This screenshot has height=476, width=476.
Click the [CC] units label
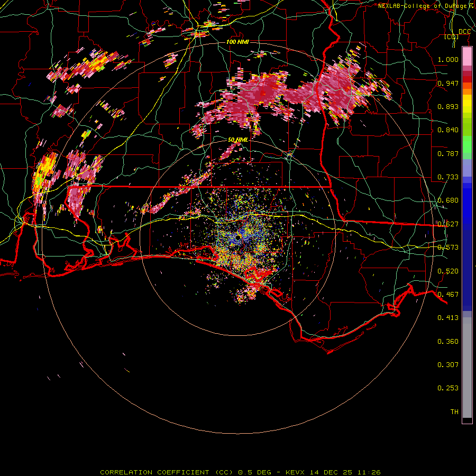452,36
